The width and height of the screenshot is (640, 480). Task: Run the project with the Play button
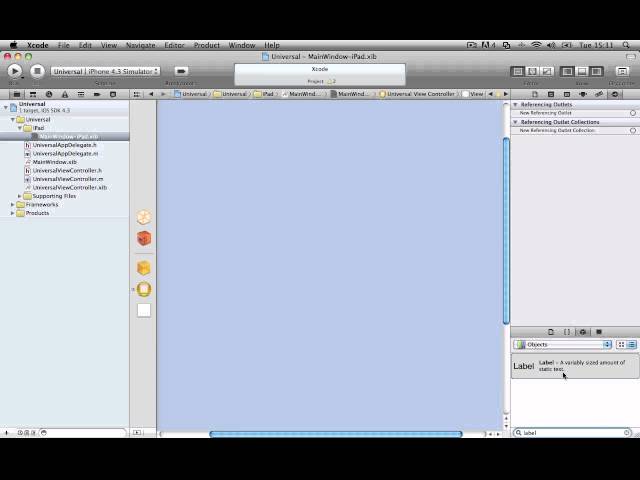point(15,71)
